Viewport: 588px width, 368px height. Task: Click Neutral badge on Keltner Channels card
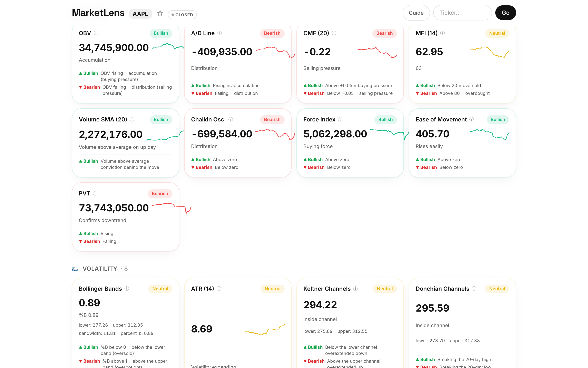(x=385, y=289)
